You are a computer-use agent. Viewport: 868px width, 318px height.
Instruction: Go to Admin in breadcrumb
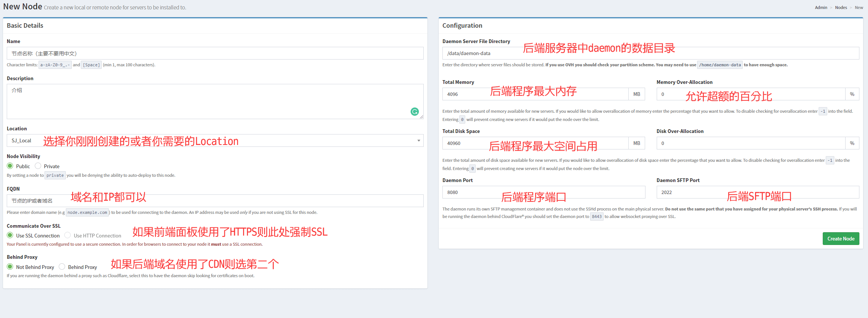(x=821, y=7)
